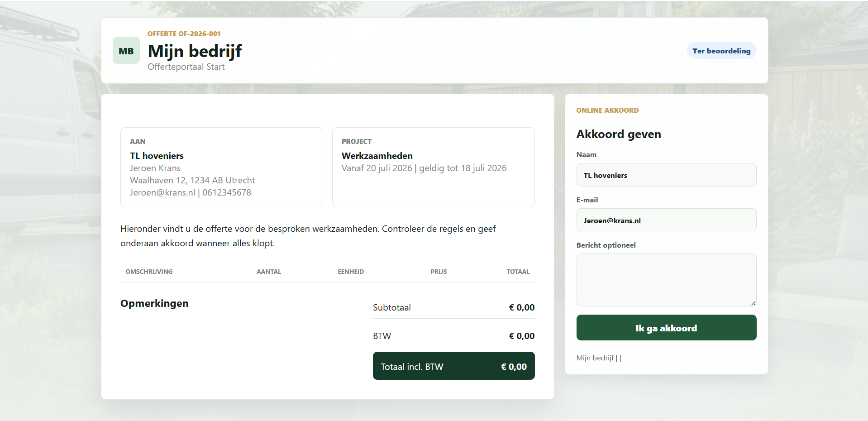
Task: Click the 'OFFERTE OF-2026-001' label
Action: click(x=184, y=34)
